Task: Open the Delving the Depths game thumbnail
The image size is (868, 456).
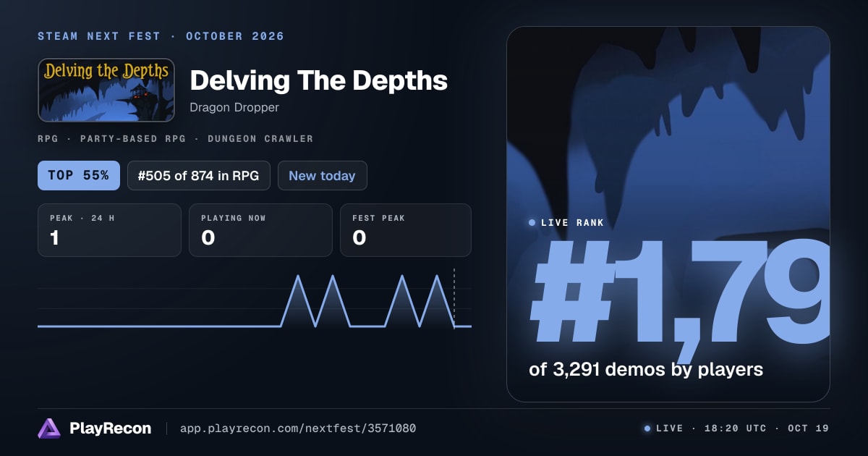Action: point(106,90)
